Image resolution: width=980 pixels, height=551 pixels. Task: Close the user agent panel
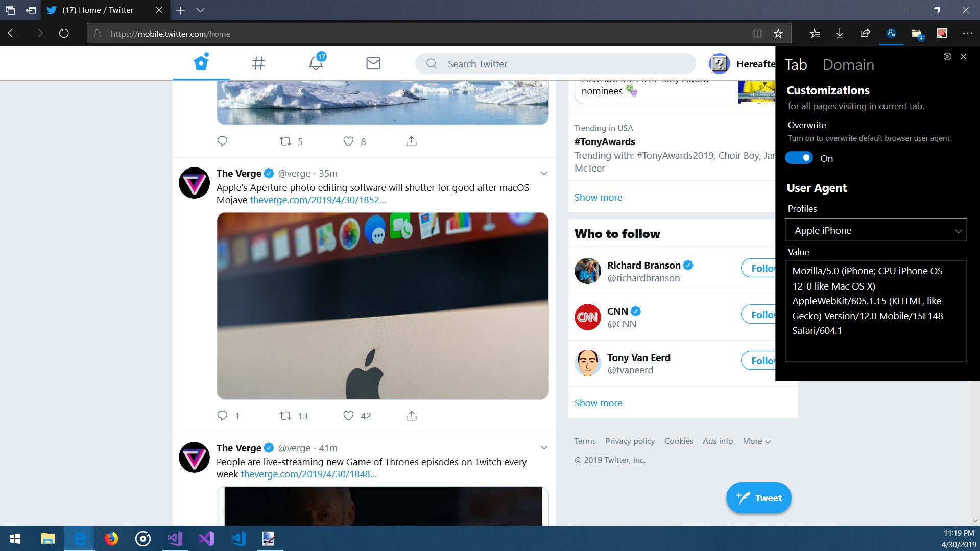pyautogui.click(x=964, y=57)
